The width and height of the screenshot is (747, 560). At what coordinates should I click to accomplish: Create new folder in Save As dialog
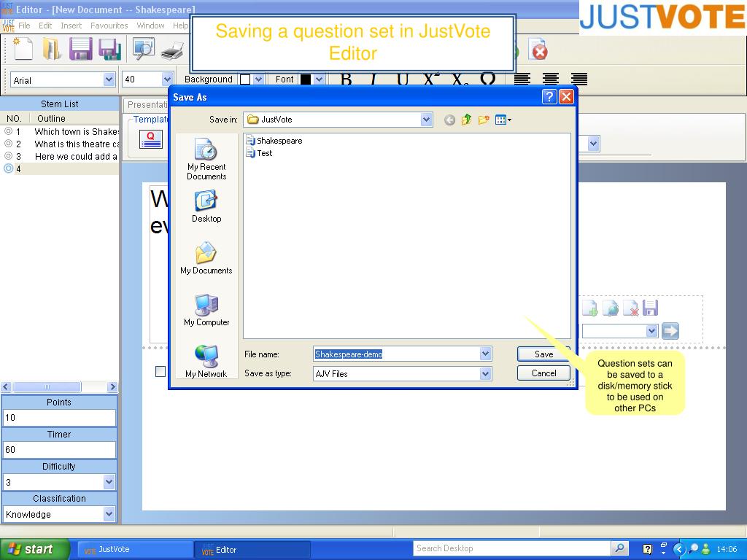(x=484, y=120)
